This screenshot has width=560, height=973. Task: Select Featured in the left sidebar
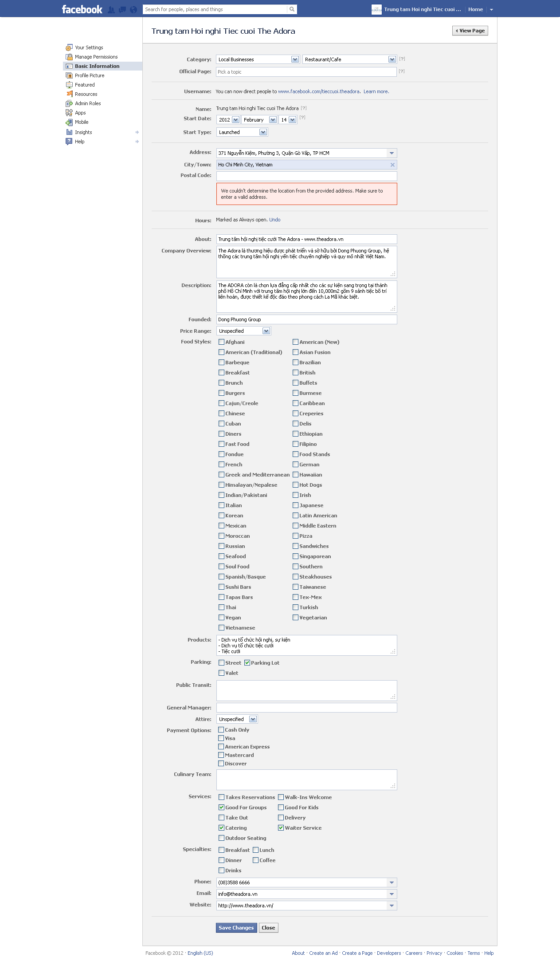(85, 85)
